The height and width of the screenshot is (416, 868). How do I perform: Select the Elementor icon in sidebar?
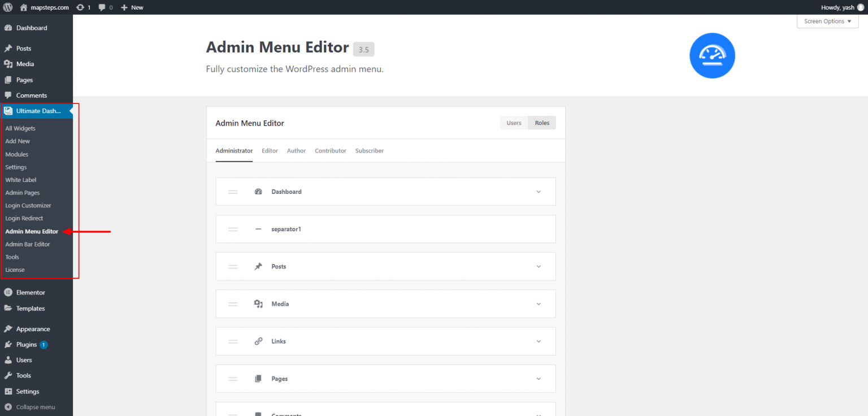click(9, 292)
